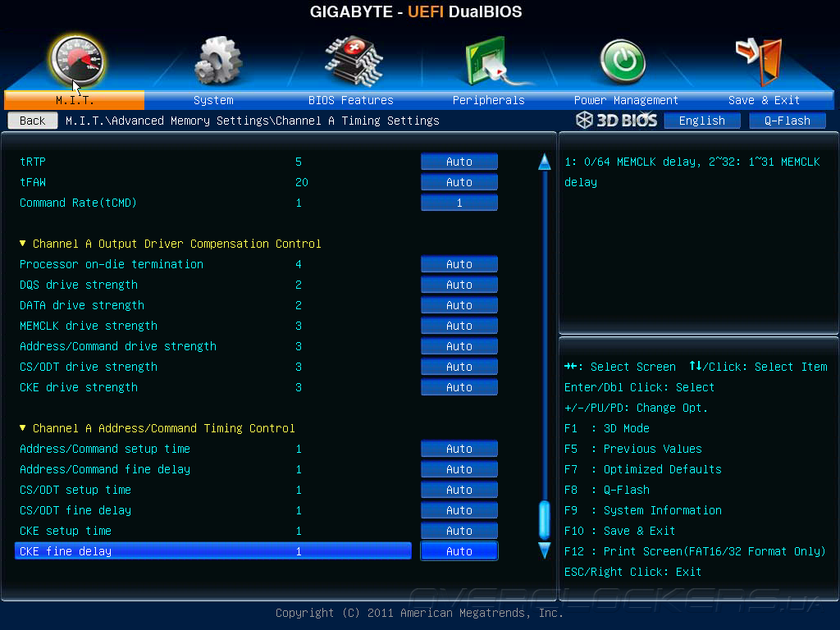
Task: Change language with English button
Action: pyautogui.click(x=702, y=121)
